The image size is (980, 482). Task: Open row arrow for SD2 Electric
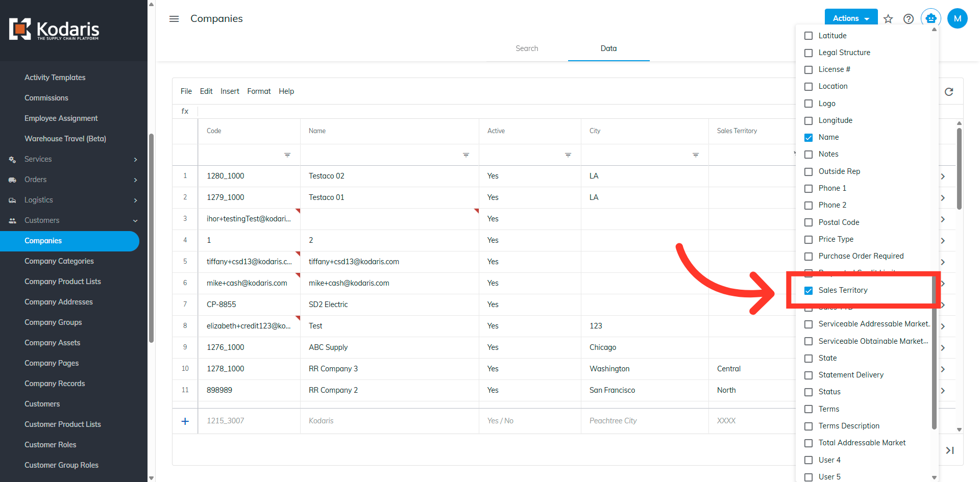pyautogui.click(x=943, y=305)
